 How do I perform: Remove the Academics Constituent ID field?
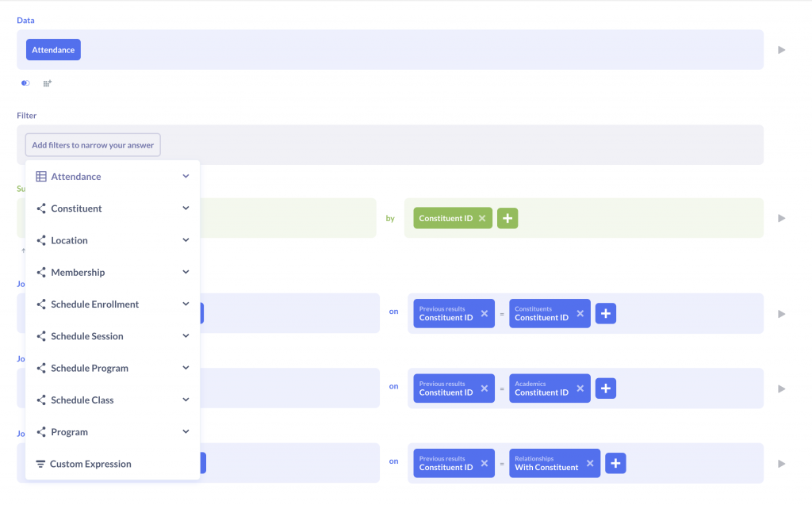580,388
